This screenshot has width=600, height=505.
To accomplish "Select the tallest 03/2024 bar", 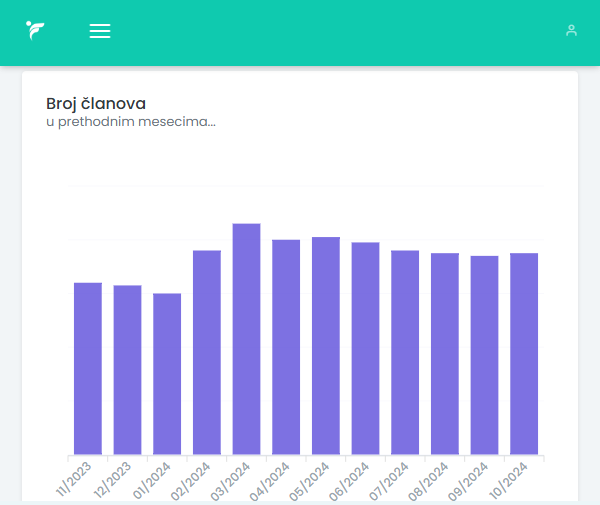I will click(246, 339).
